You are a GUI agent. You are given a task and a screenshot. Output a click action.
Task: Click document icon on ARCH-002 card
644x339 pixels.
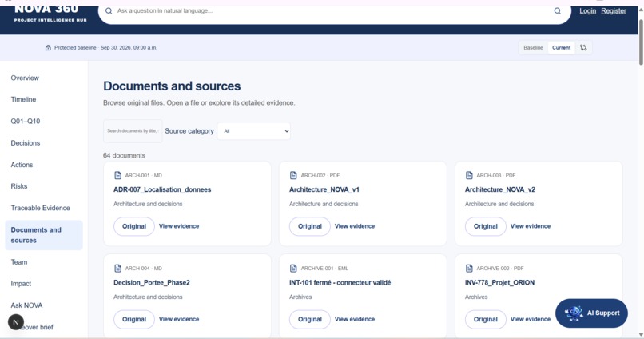point(293,175)
